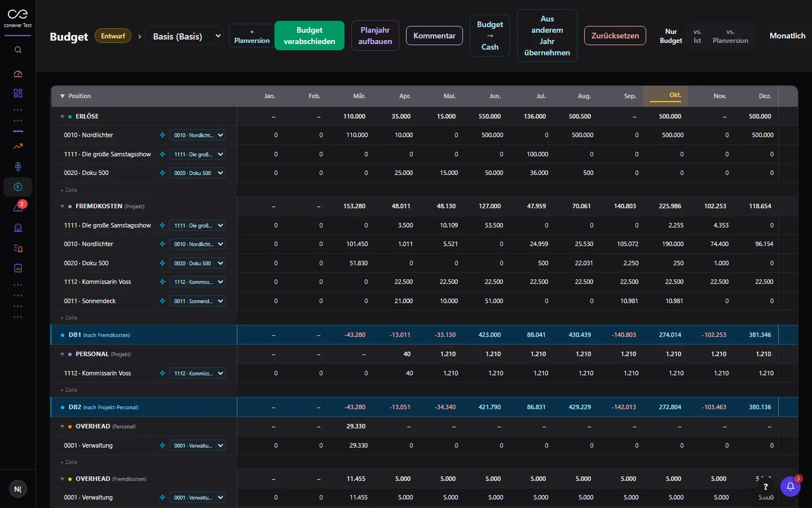This screenshot has height=508, width=812.
Task: Add a new plan version with + Planversion
Action: [x=252, y=36]
